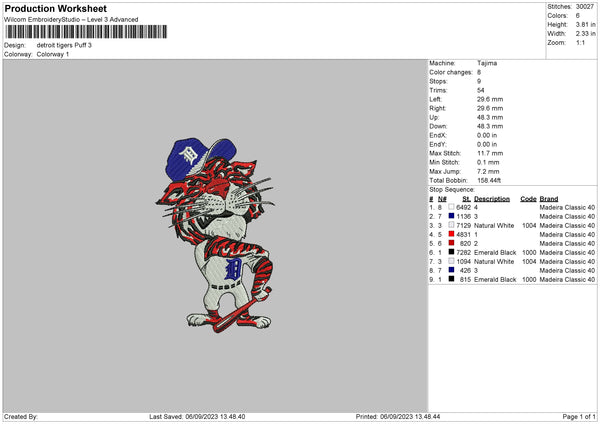
Task: Pick the dark red swatch beside 820
Action: 452,243
